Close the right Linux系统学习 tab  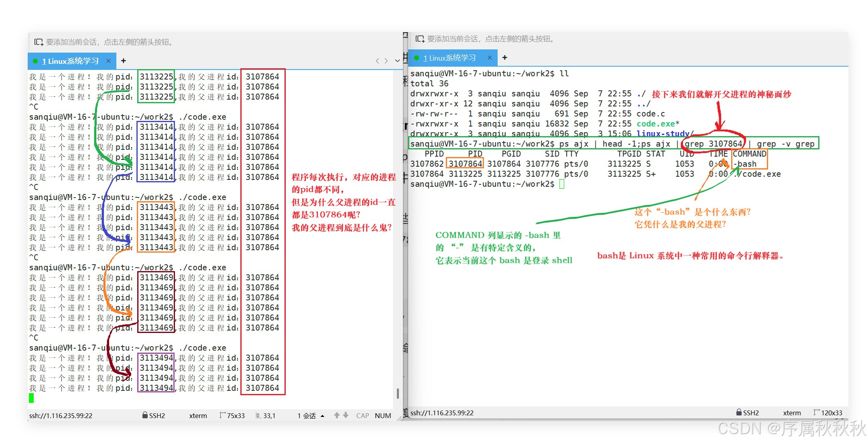point(490,58)
